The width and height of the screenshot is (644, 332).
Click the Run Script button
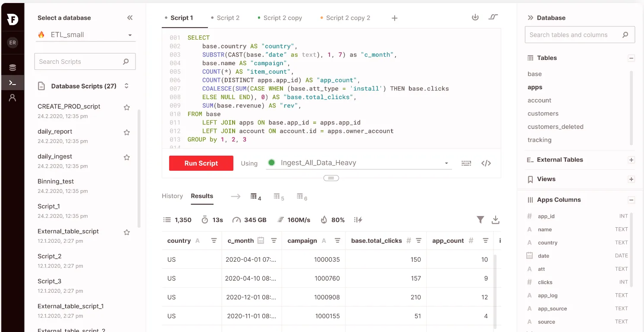click(201, 163)
